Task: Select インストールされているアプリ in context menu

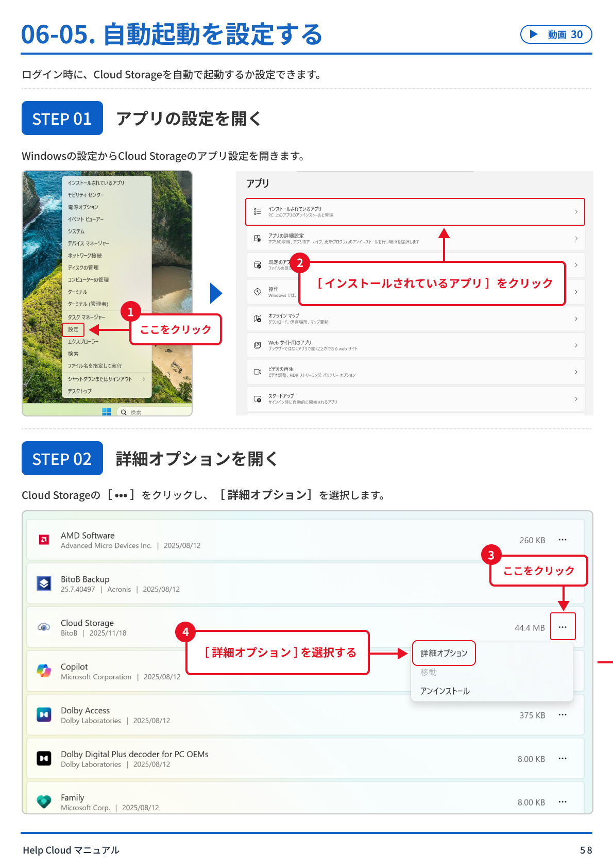Action: point(96,183)
